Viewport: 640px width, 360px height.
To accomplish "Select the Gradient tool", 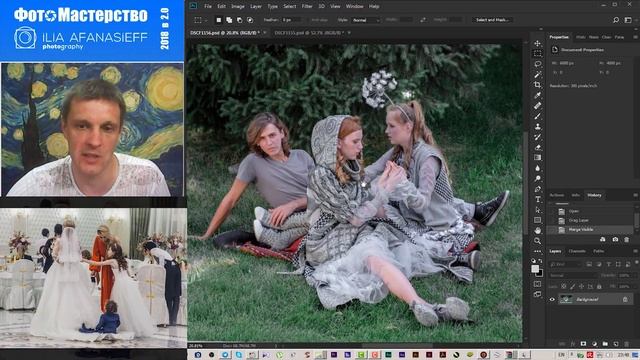I will coord(538,158).
